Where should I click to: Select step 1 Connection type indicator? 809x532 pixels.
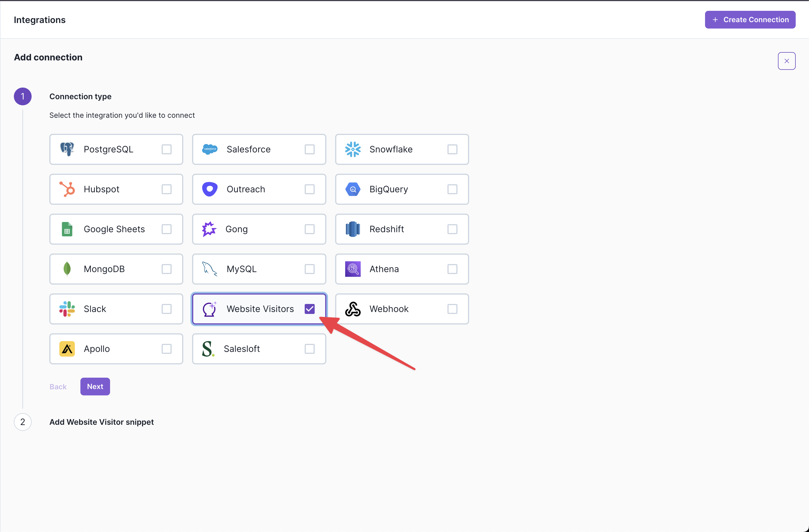23,96
